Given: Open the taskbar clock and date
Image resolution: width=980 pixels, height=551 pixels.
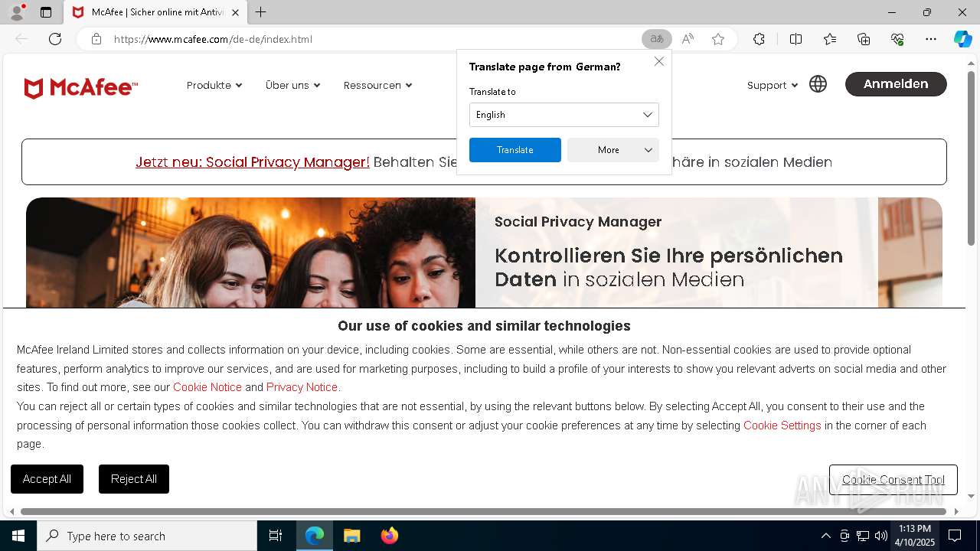Looking at the screenshot, I should (x=916, y=536).
